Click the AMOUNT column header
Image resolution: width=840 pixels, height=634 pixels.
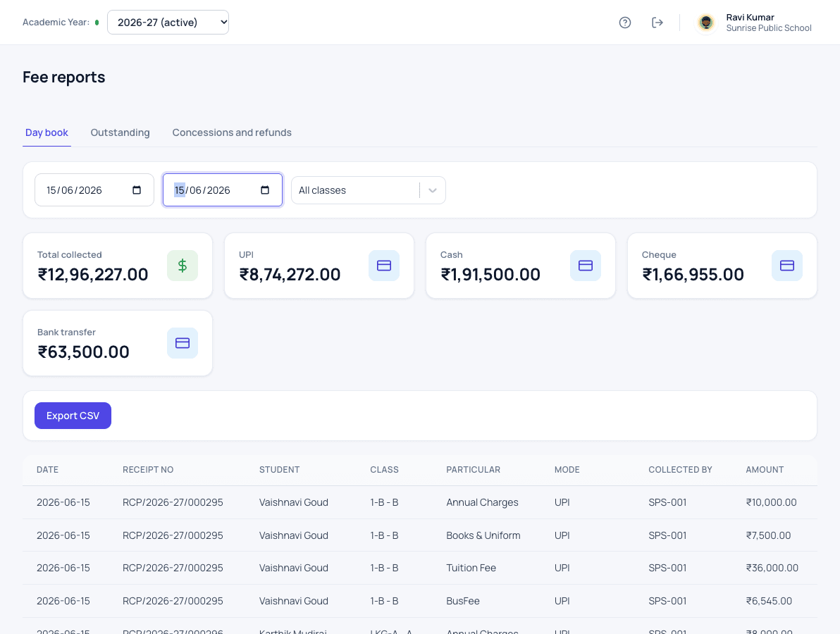[x=765, y=470]
